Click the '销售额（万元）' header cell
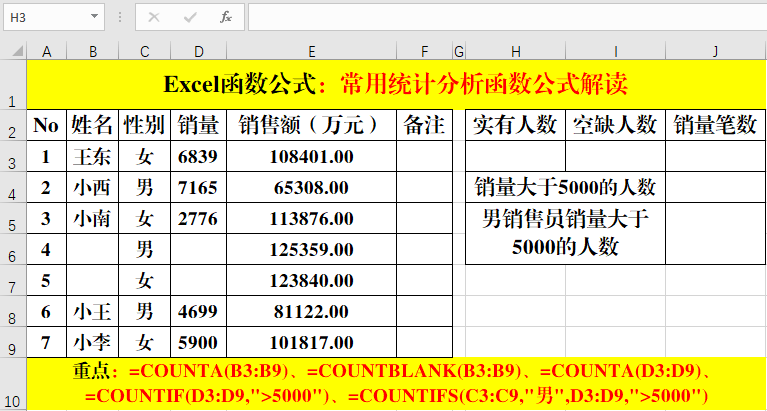 pos(312,125)
